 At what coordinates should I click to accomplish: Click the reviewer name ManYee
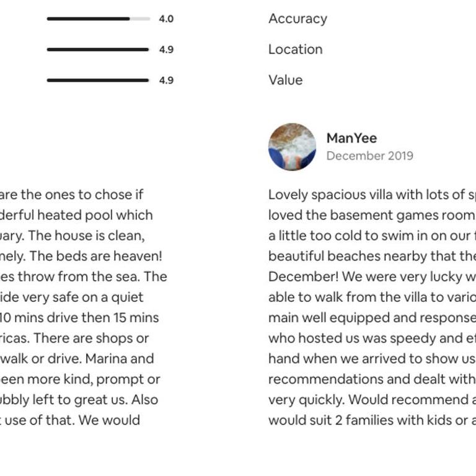pyautogui.click(x=351, y=138)
